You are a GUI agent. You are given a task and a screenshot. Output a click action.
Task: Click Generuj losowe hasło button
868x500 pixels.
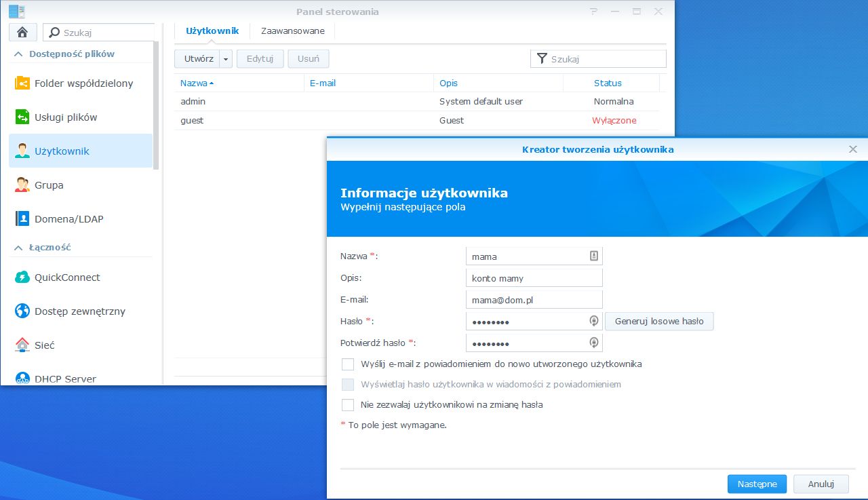coord(659,321)
